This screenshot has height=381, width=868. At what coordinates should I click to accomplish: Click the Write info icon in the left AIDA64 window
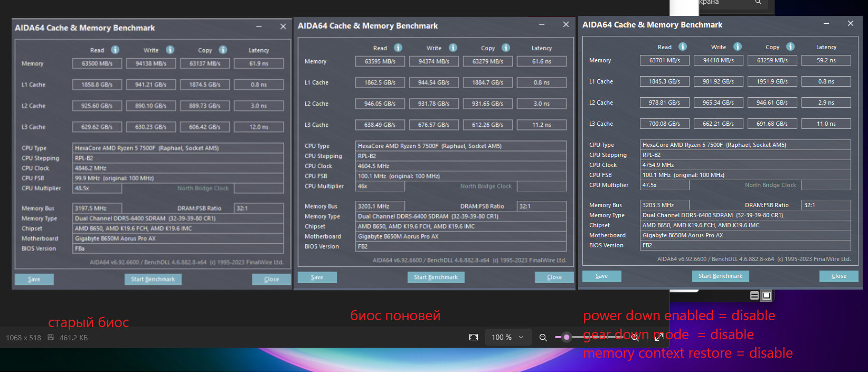pyautogui.click(x=170, y=50)
